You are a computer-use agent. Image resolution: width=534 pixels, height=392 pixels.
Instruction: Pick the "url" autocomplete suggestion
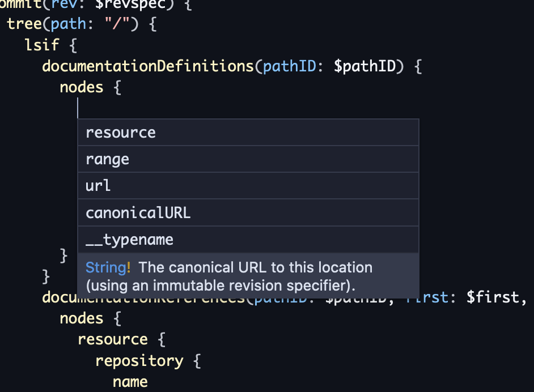248,186
